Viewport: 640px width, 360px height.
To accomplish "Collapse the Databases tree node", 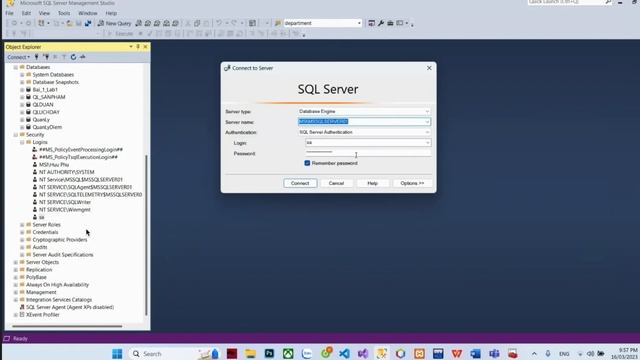I will pos(16,67).
